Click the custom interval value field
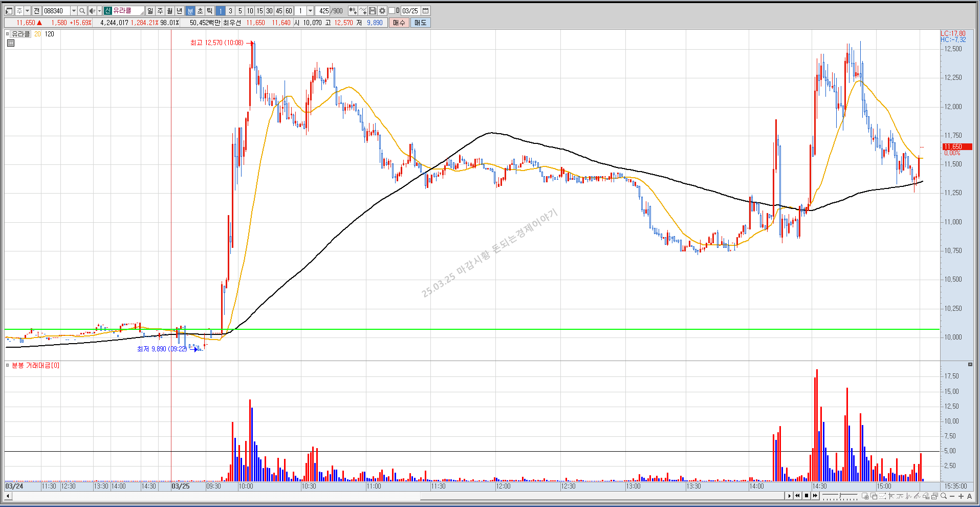The image size is (980, 507). click(301, 11)
